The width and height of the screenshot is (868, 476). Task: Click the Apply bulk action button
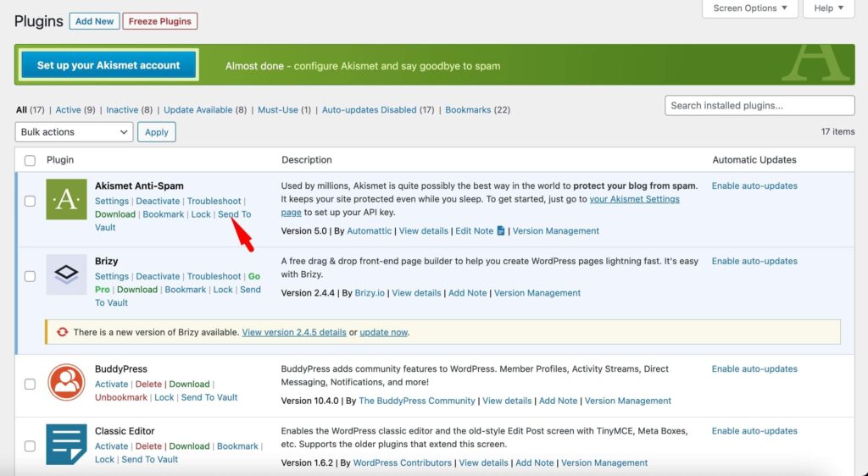point(157,132)
